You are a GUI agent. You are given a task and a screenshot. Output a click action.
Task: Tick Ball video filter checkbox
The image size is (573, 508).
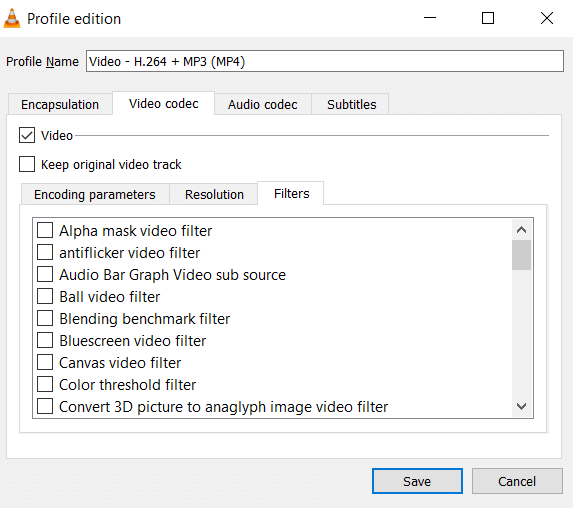(45, 296)
